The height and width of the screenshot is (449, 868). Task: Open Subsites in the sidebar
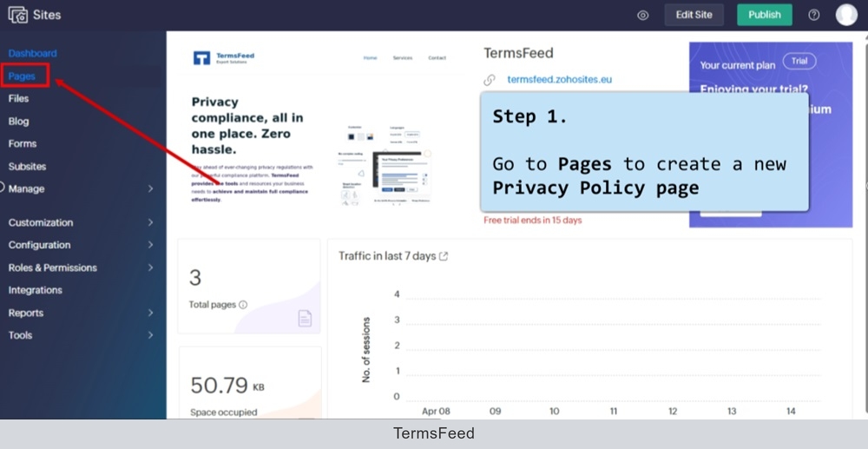point(27,166)
